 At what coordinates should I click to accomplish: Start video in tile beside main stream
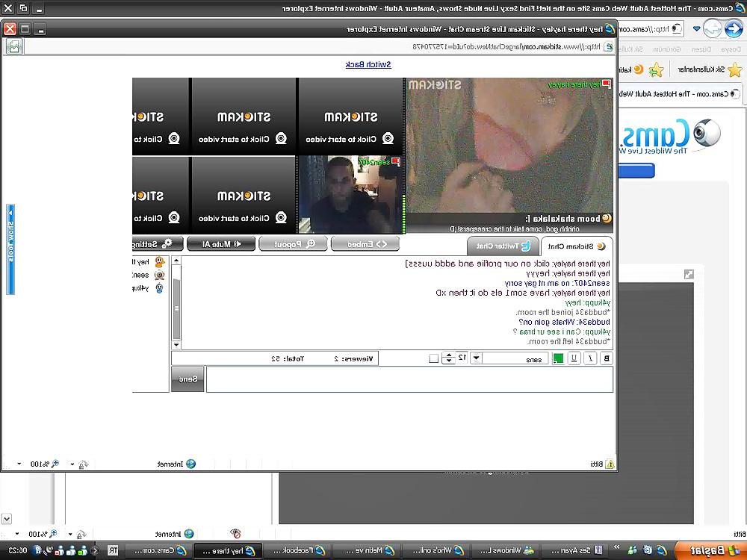click(x=350, y=116)
